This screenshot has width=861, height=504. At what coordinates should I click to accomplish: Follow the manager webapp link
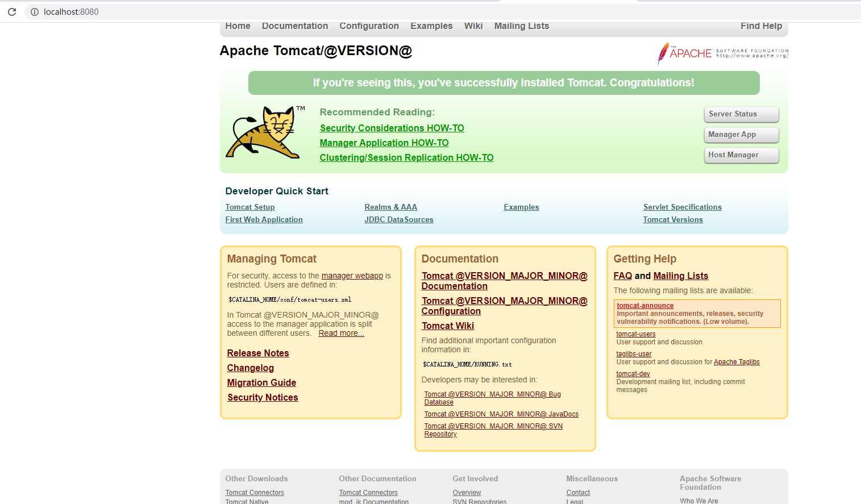pos(352,276)
